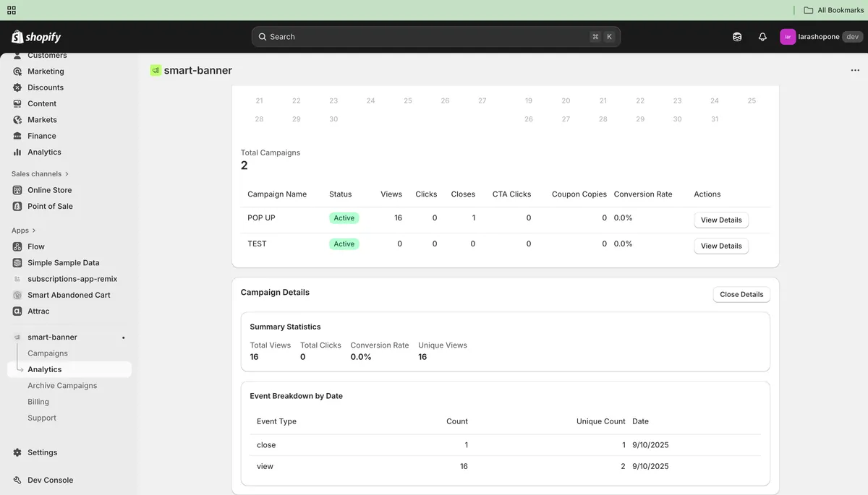Expand the Apps section chevron
Screen dimensions: 868x495
pyautogui.click(x=33, y=231)
